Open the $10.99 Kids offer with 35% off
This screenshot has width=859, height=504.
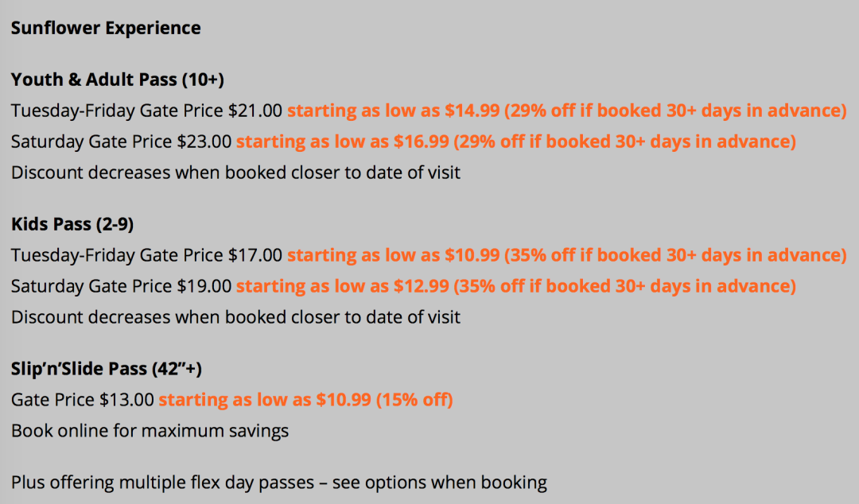pos(394,255)
